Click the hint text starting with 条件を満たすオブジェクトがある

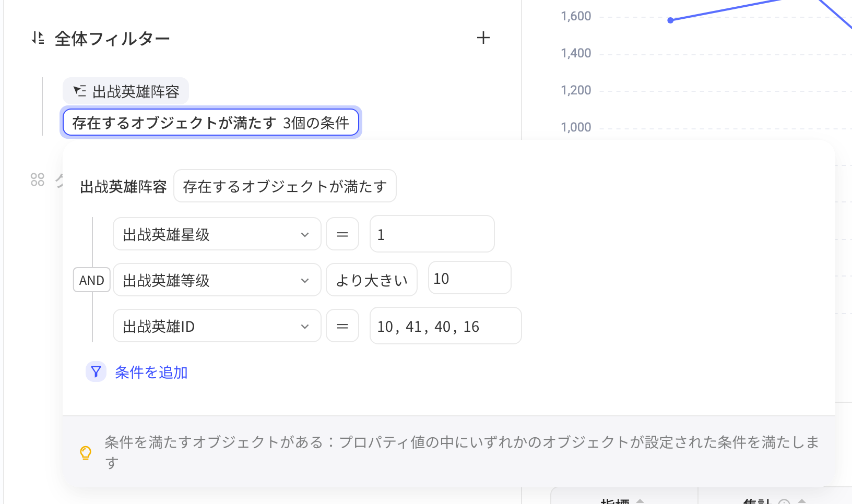(462, 452)
